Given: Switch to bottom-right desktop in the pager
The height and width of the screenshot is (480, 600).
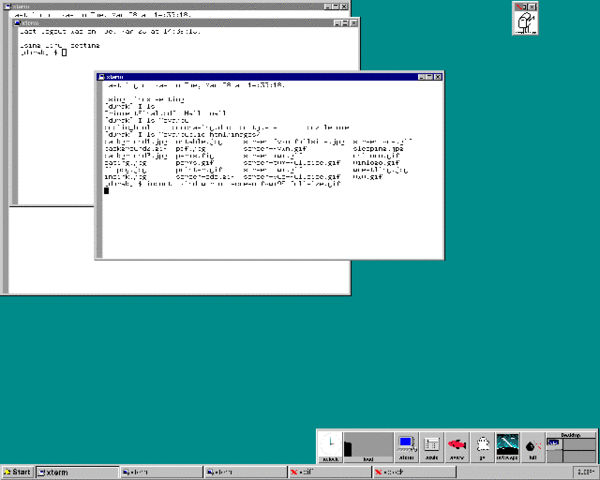Looking at the screenshot, I should click(579, 456).
